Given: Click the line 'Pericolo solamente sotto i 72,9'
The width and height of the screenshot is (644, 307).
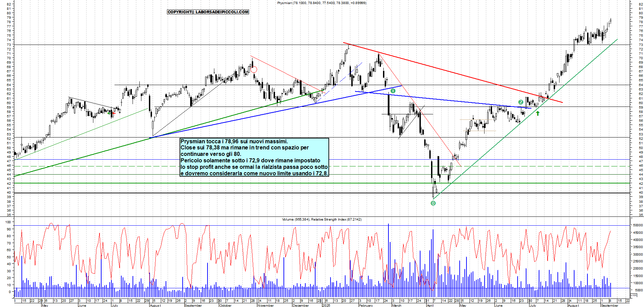Looking at the screenshot, I should tap(250, 161).
